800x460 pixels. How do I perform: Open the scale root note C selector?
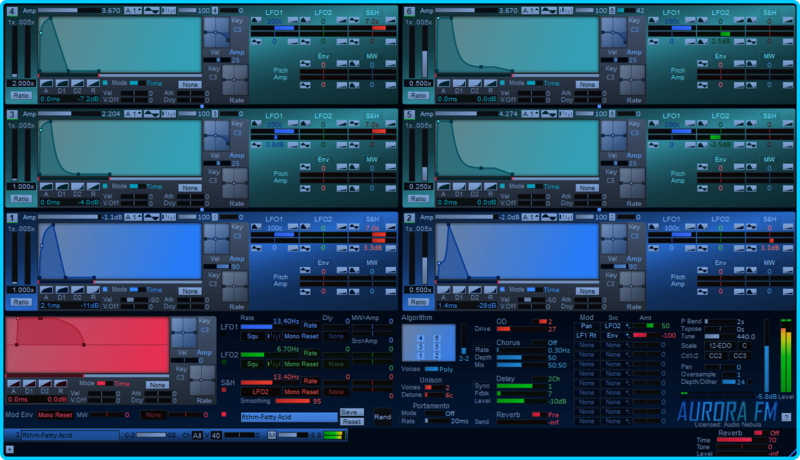pos(744,345)
